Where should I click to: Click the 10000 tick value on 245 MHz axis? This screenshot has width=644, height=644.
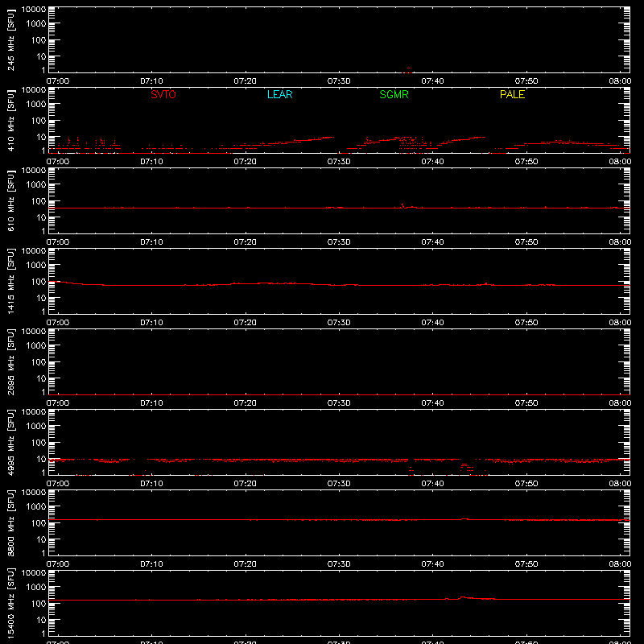(x=34, y=10)
